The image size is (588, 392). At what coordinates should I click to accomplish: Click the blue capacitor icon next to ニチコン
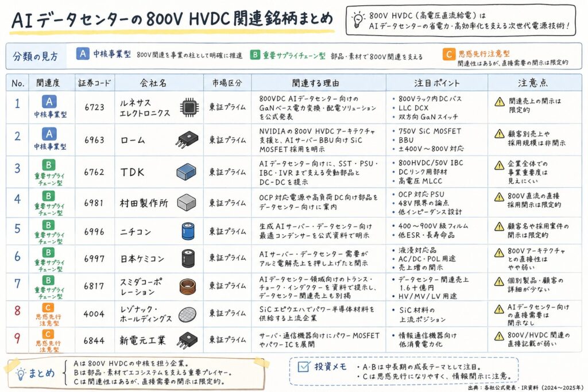(x=188, y=231)
